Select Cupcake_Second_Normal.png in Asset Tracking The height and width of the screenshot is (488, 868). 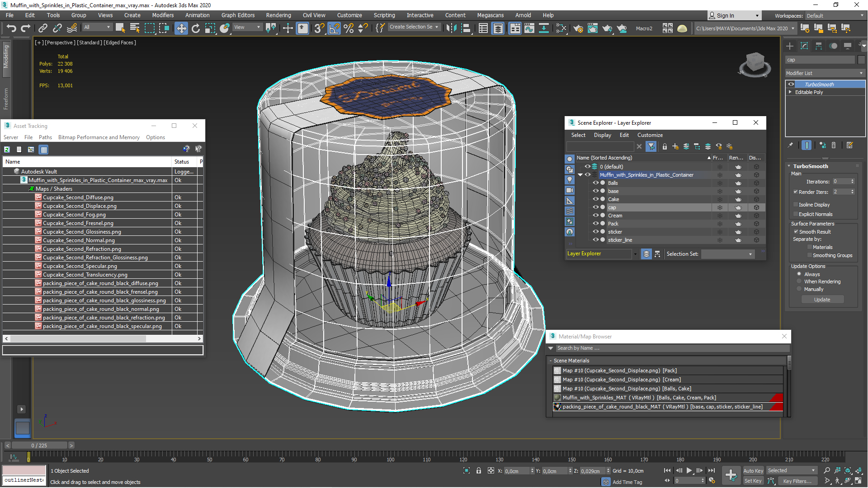pyautogui.click(x=79, y=240)
